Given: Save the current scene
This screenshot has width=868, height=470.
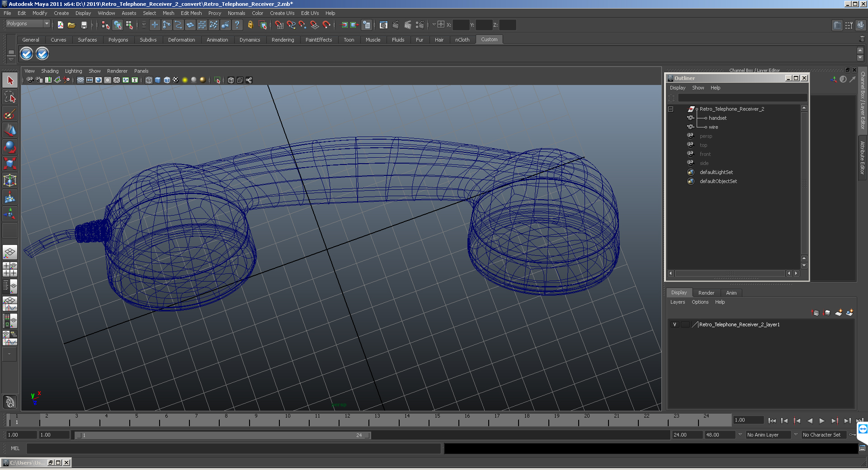Looking at the screenshot, I should pyautogui.click(x=84, y=25).
